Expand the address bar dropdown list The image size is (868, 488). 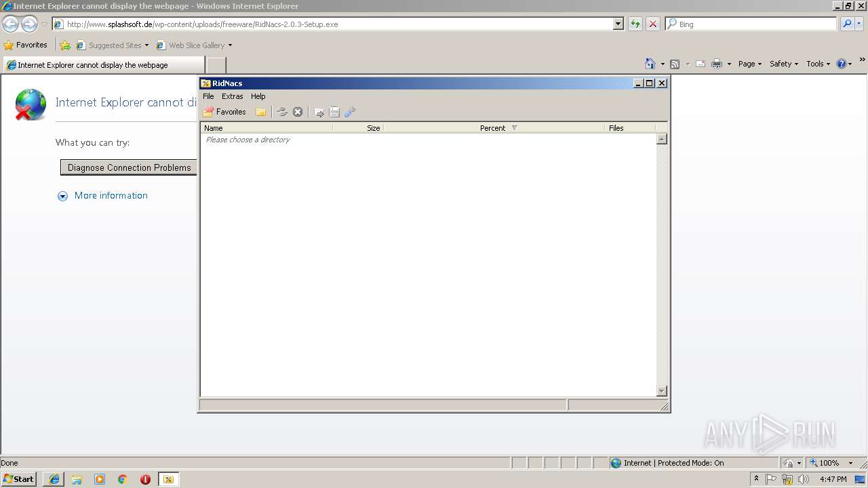618,24
